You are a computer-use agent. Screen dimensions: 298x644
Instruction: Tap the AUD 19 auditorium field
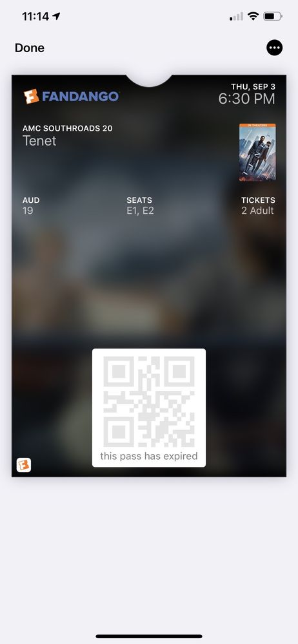pyautogui.click(x=31, y=206)
